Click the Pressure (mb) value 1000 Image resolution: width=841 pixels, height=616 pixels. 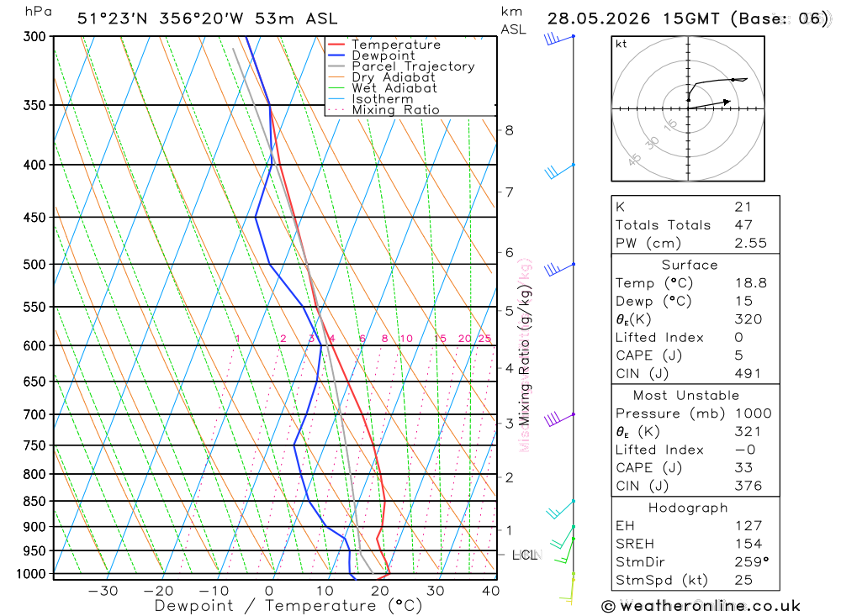753,413
